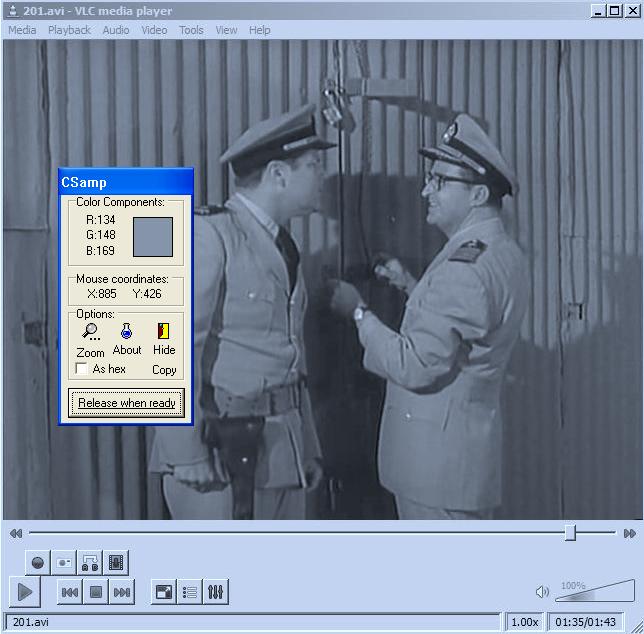The height and width of the screenshot is (634, 644).
Task: Open the Video menu
Action: click(x=154, y=30)
